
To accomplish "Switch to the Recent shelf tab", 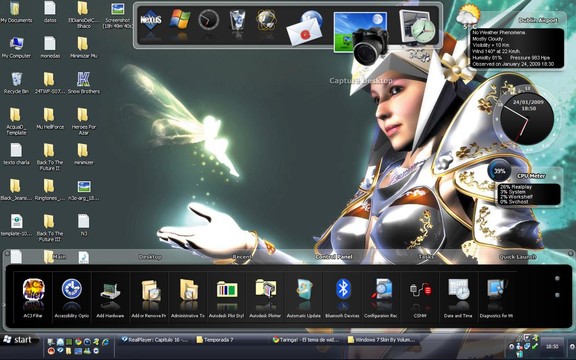I will pyautogui.click(x=242, y=257).
